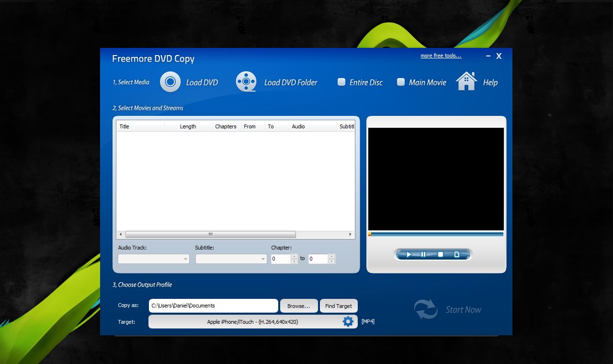
Task: Open the Subtitle dropdown
Action: (x=231, y=259)
